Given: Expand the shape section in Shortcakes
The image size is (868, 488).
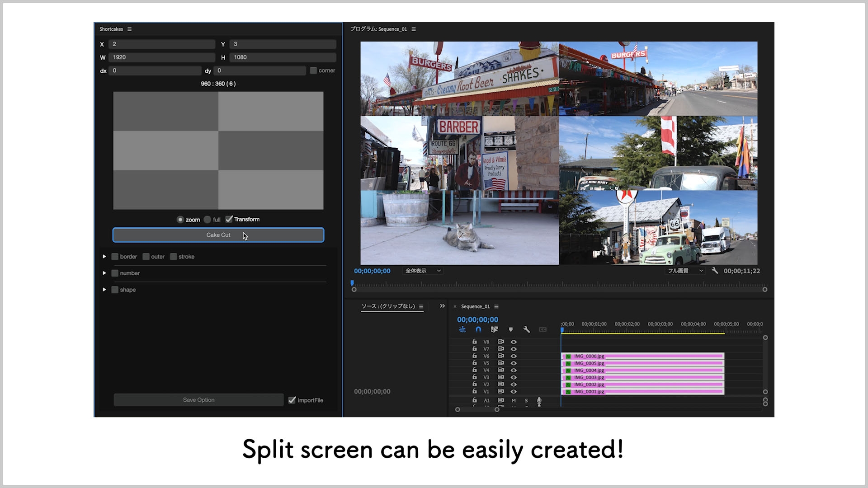Looking at the screenshot, I should 105,290.
